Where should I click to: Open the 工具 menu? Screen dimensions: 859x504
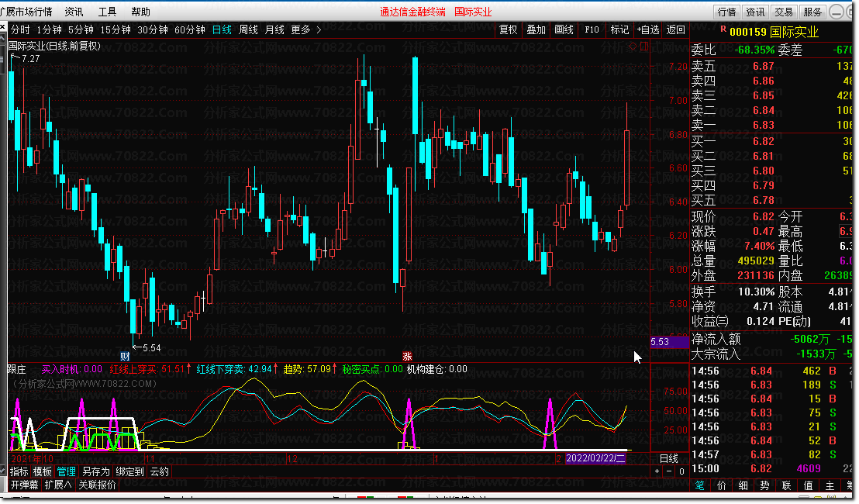107,12
